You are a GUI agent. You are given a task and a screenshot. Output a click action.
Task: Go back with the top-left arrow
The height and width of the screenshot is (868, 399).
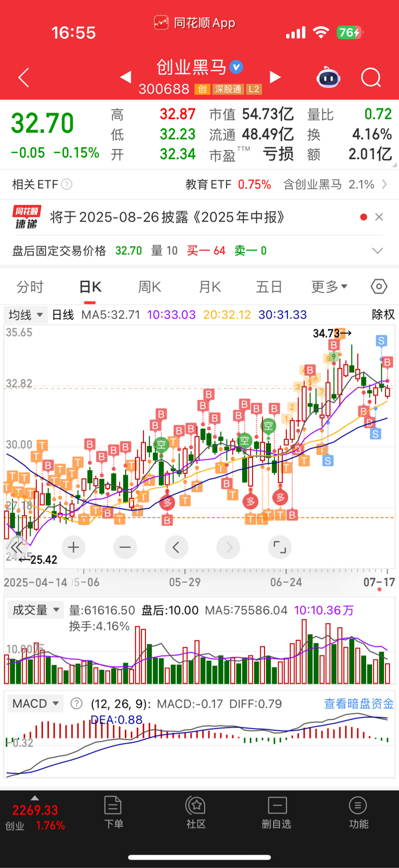point(23,78)
